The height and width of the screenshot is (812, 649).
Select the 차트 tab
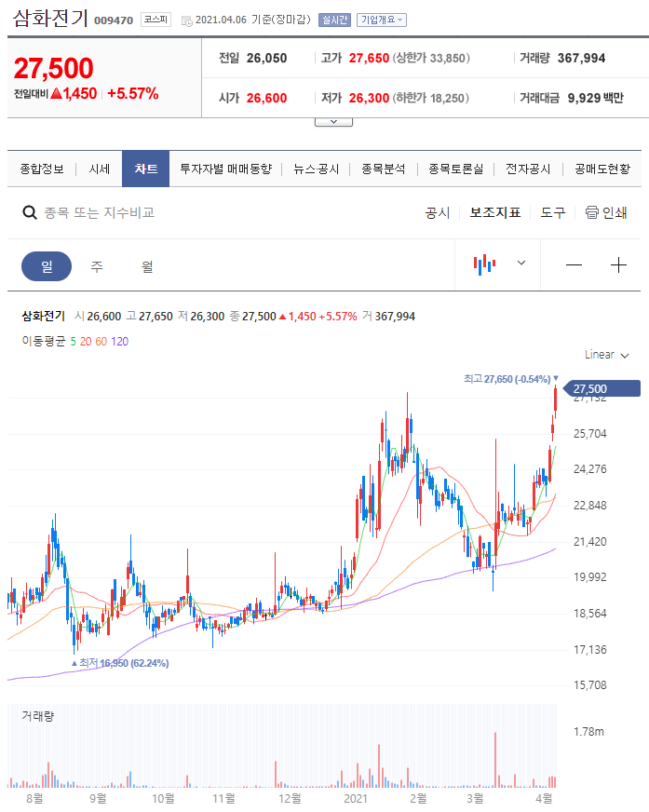(145, 169)
